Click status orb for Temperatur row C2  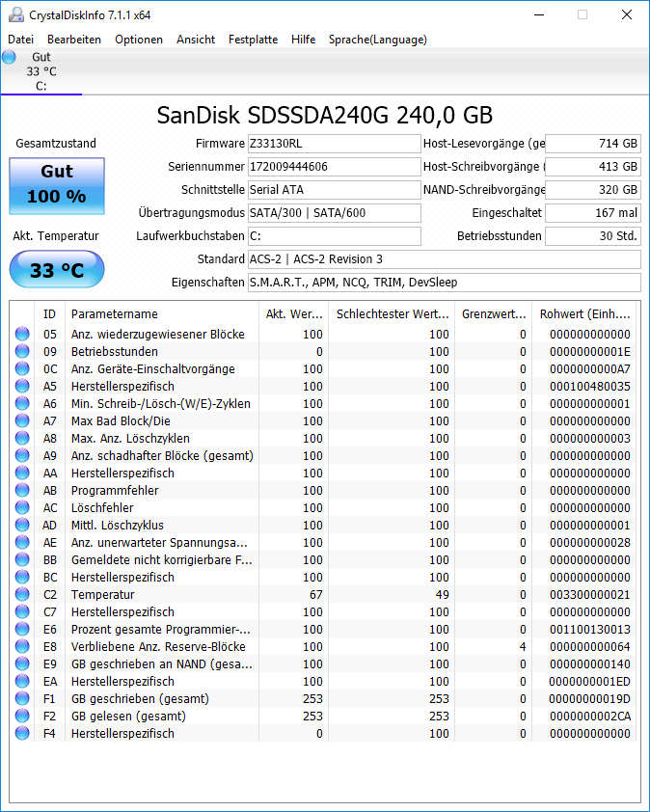pos(22,594)
